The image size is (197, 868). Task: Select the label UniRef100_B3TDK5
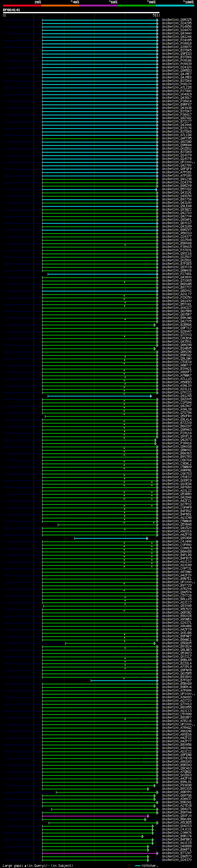[x=177, y=50]
